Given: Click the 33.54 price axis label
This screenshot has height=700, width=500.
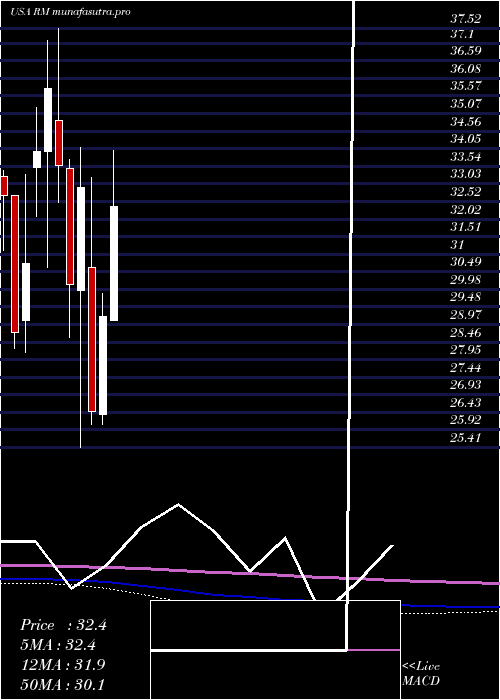Looking at the screenshot, I should pos(466,157).
